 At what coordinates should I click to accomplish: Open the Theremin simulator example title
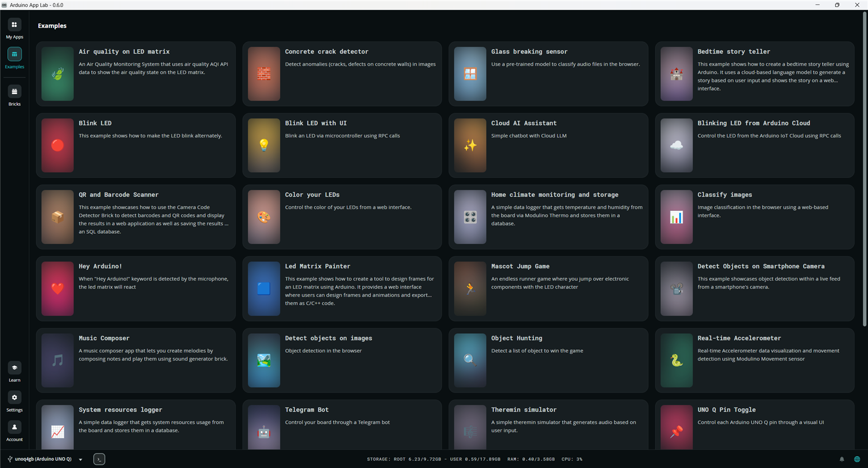(x=524, y=410)
